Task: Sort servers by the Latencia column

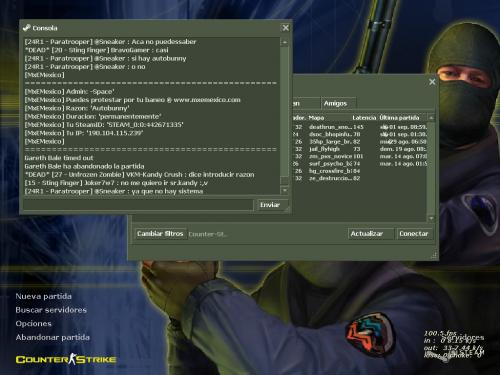Action: pyautogui.click(x=364, y=118)
